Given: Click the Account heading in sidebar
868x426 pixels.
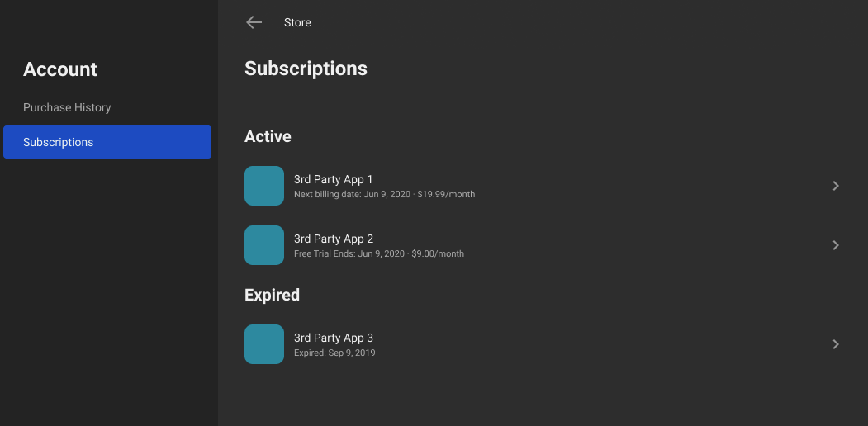Looking at the screenshot, I should click(59, 69).
